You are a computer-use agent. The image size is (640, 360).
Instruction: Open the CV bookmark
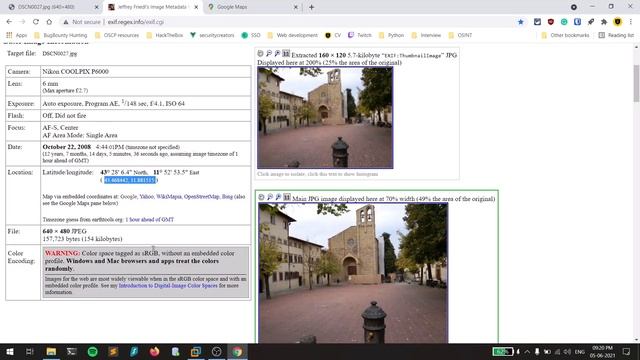(333, 35)
